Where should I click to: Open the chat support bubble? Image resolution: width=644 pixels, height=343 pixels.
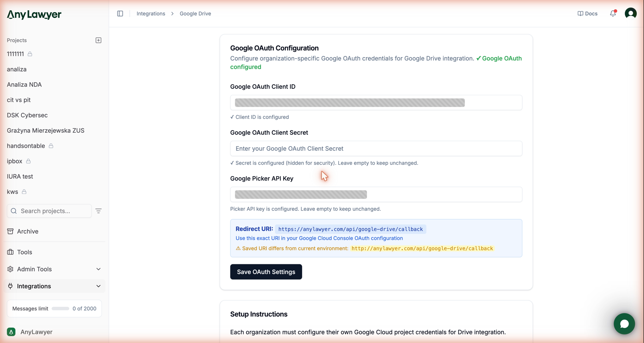tap(624, 324)
